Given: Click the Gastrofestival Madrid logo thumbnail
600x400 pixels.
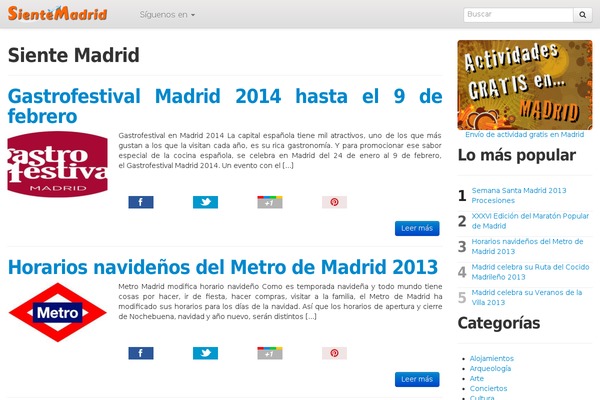Looking at the screenshot, I should coord(57,164).
